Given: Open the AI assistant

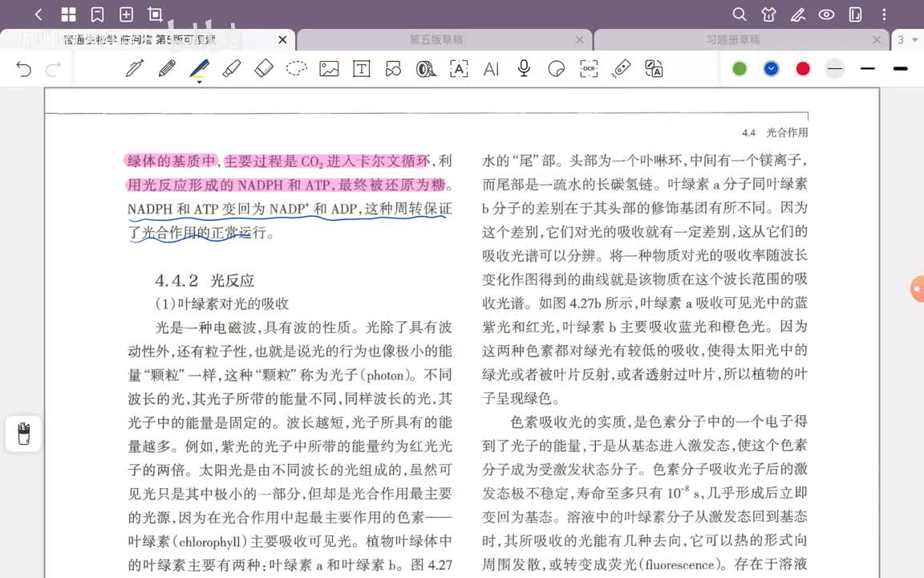Looking at the screenshot, I should [491, 69].
